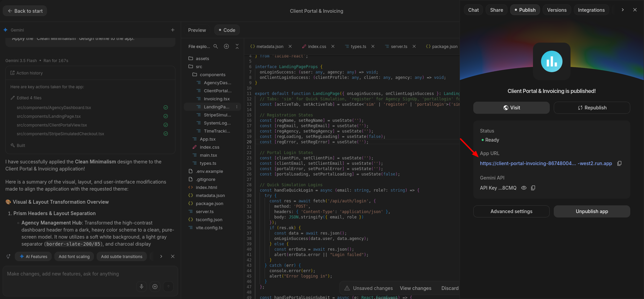Click src/components/LandingPage.tsx in action history
Image resolution: width=644 pixels, height=299 pixels.
[x=49, y=116]
